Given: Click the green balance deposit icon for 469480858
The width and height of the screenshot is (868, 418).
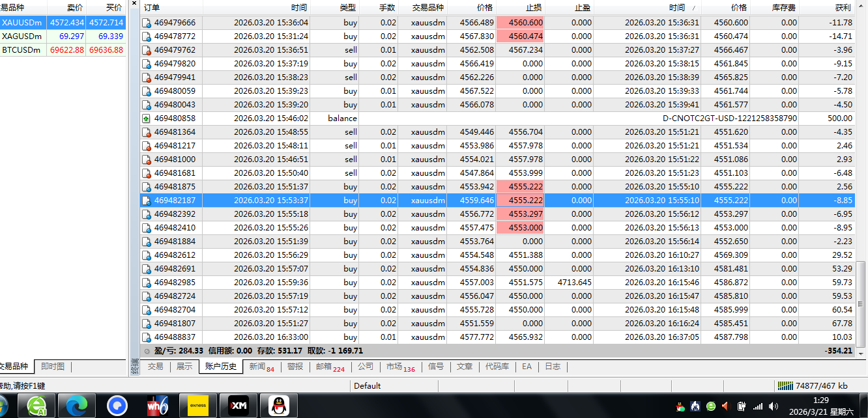Looking at the screenshot, I should point(147,118).
